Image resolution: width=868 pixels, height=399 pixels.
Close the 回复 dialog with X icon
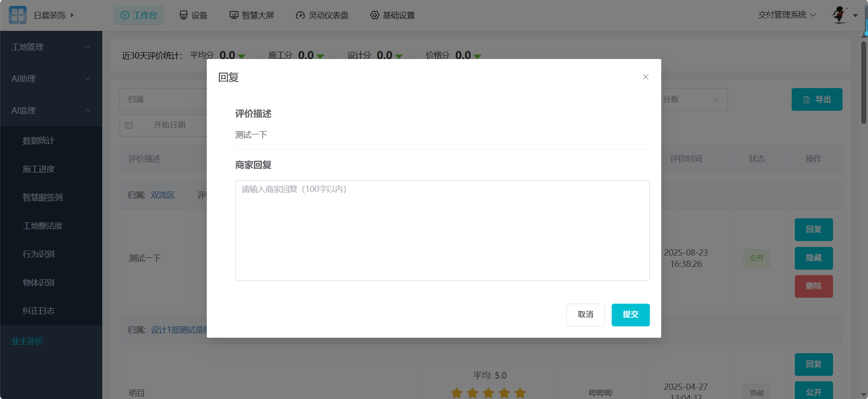tap(645, 77)
